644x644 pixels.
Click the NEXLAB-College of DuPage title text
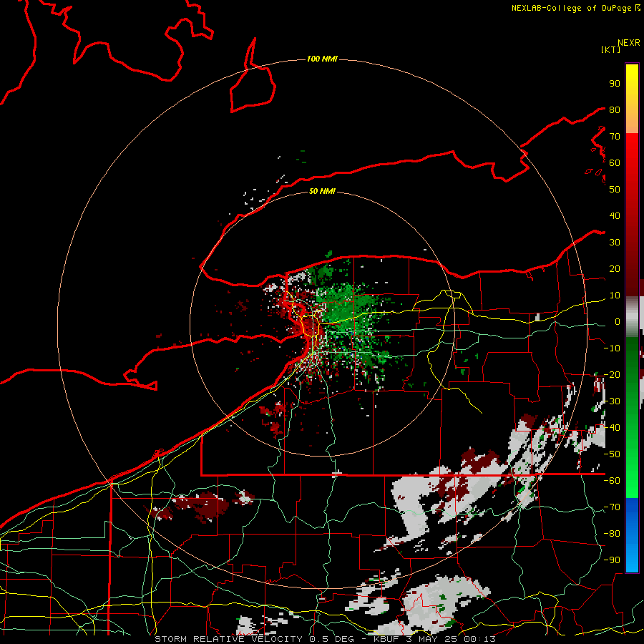[571, 8]
